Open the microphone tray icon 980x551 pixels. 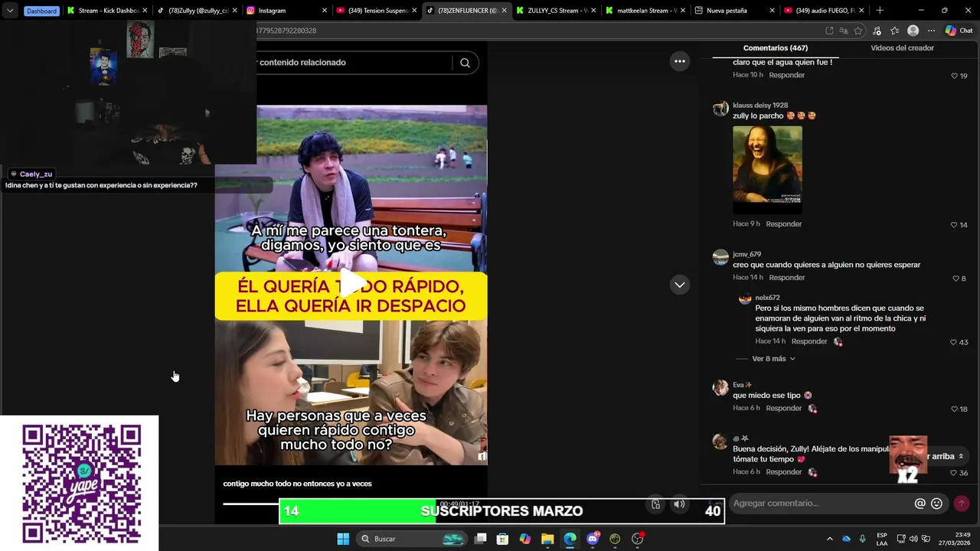click(862, 539)
